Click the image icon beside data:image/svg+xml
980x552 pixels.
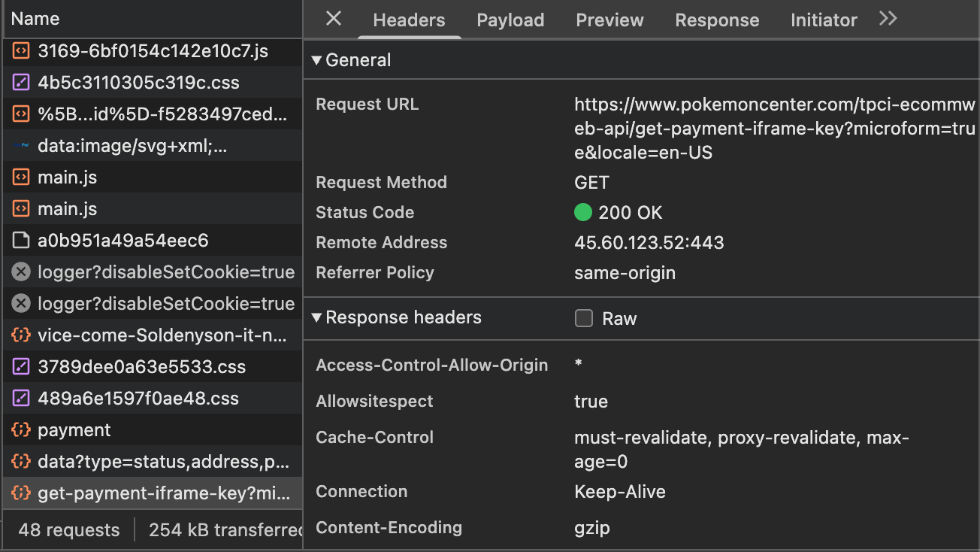pos(21,146)
